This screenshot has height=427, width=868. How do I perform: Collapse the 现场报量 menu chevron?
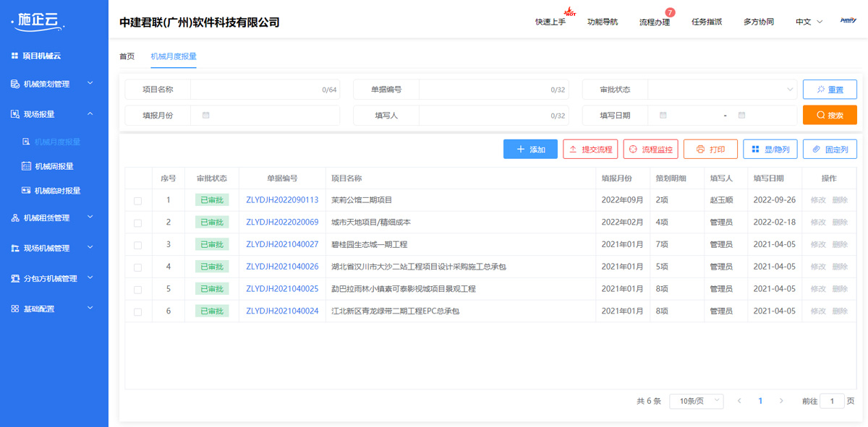[90, 113]
